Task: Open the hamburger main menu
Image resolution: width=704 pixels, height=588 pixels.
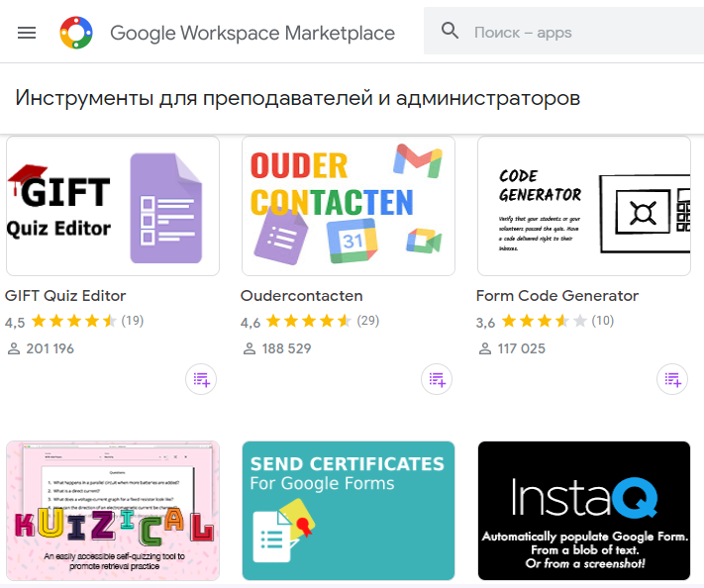Action: click(x=27, y=33)
